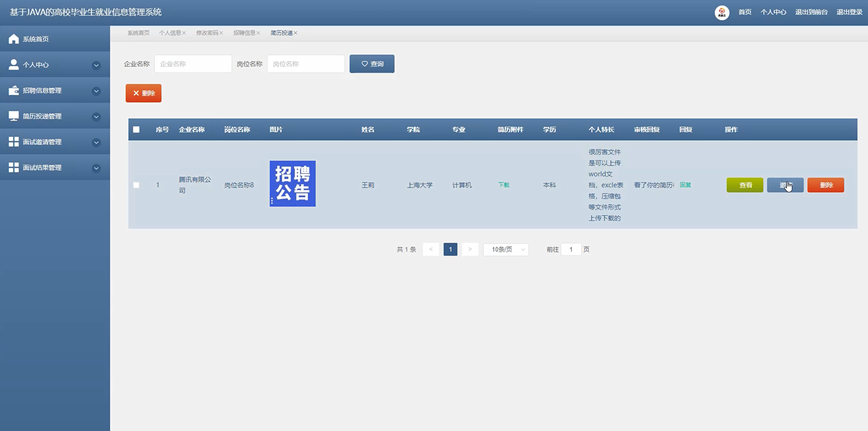868x431 pixels.
Task: Switch to the 系统首页 tab
Action: [x=138, y=33]
